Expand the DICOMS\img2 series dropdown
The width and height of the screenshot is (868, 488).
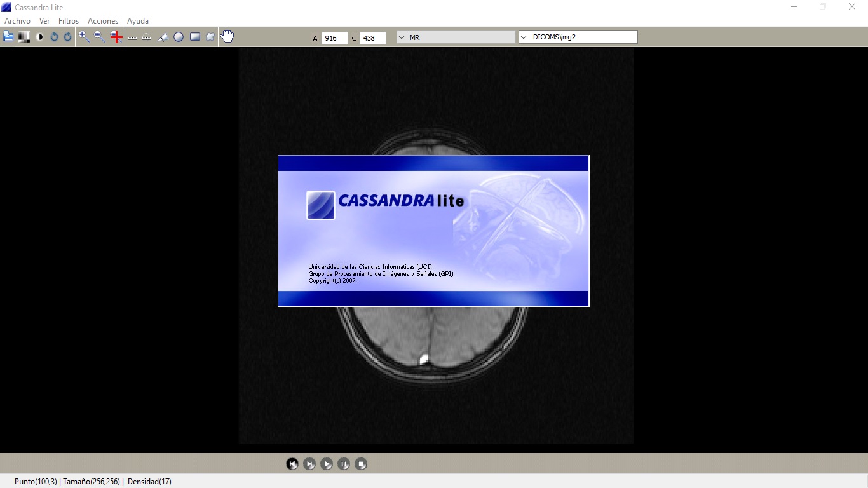coord(578,37)
